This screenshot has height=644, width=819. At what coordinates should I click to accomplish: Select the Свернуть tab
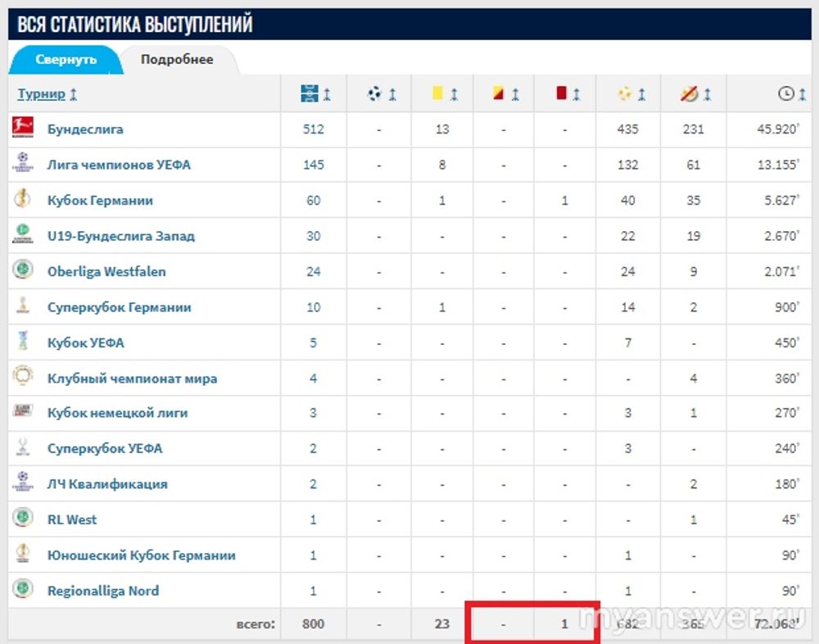(x=66, y=60)
